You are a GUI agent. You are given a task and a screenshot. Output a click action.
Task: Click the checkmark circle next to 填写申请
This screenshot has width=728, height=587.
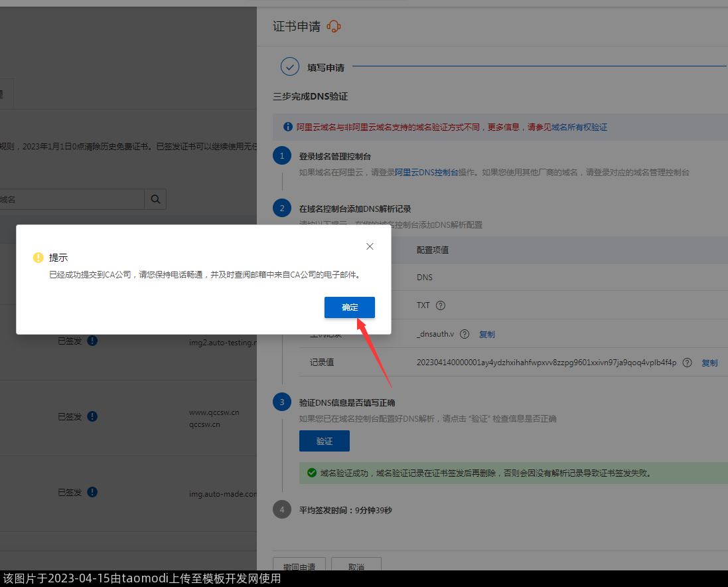[x=290, y=66]
